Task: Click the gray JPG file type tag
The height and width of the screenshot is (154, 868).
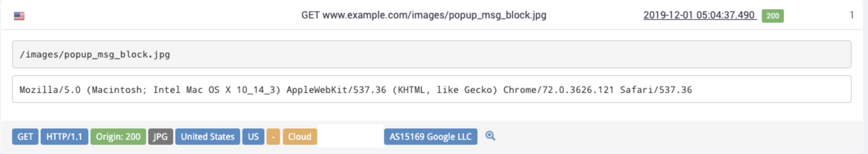Action: [160, 137]
